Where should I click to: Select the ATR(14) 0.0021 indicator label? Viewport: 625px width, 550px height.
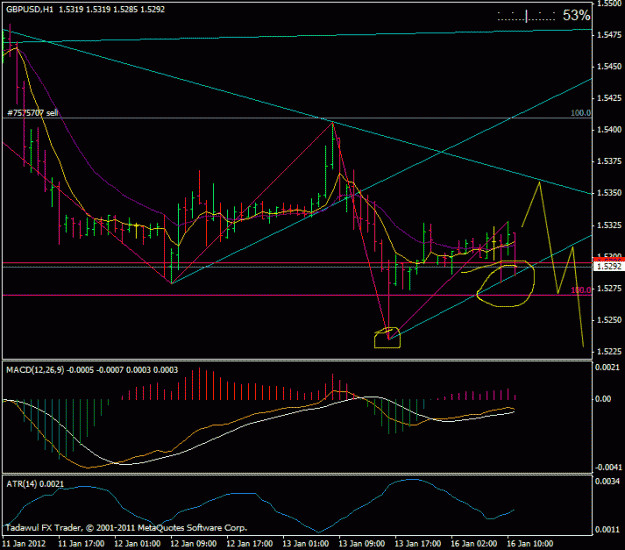[x=35, y=484]
